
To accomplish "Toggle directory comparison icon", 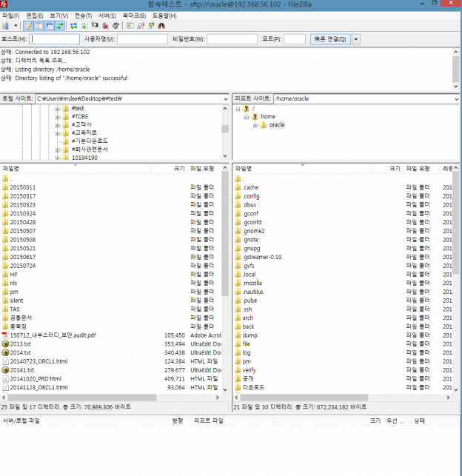I will (141, 26).
